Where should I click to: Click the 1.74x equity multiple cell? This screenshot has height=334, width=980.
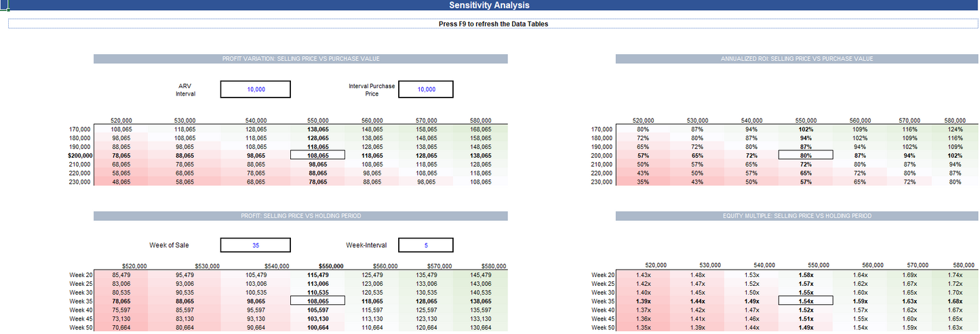click(954, 274)
